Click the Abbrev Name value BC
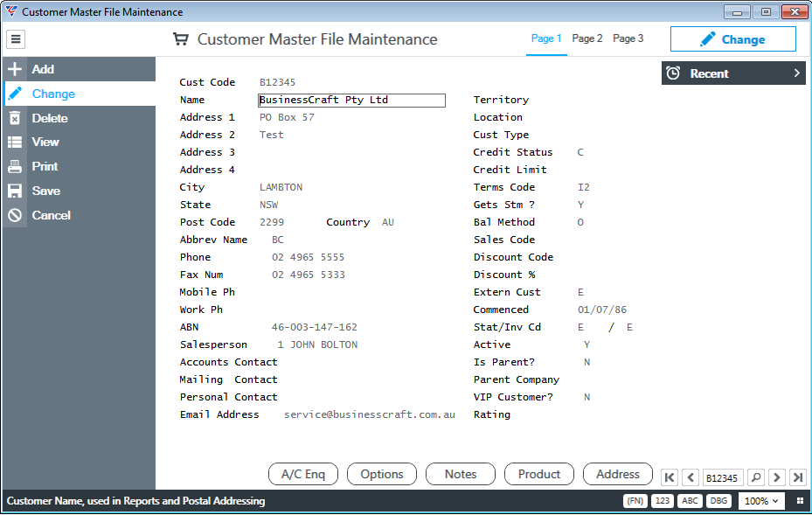The height and width of the screenshot is (515, 812). click(278, 240)
